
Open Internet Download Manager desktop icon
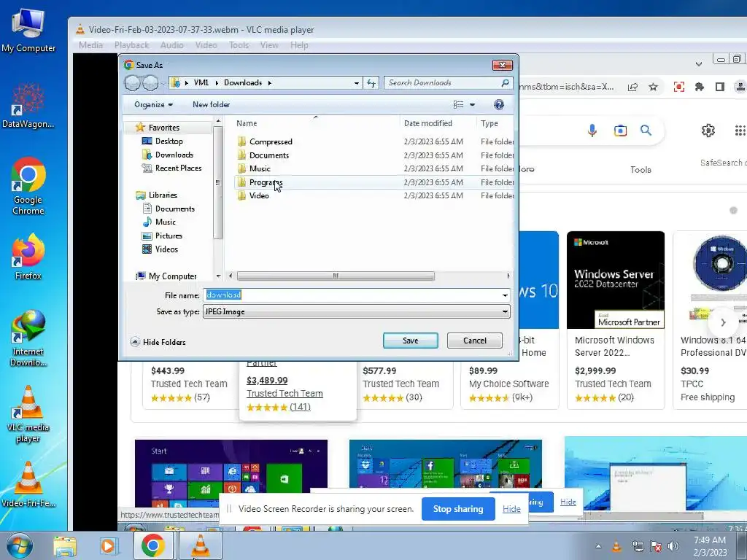28,338
